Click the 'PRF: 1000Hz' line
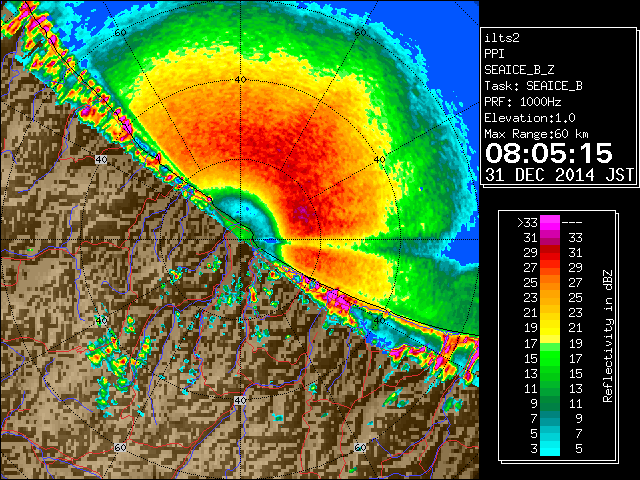This screenshot has height=480, width=640. coord(523,102)
